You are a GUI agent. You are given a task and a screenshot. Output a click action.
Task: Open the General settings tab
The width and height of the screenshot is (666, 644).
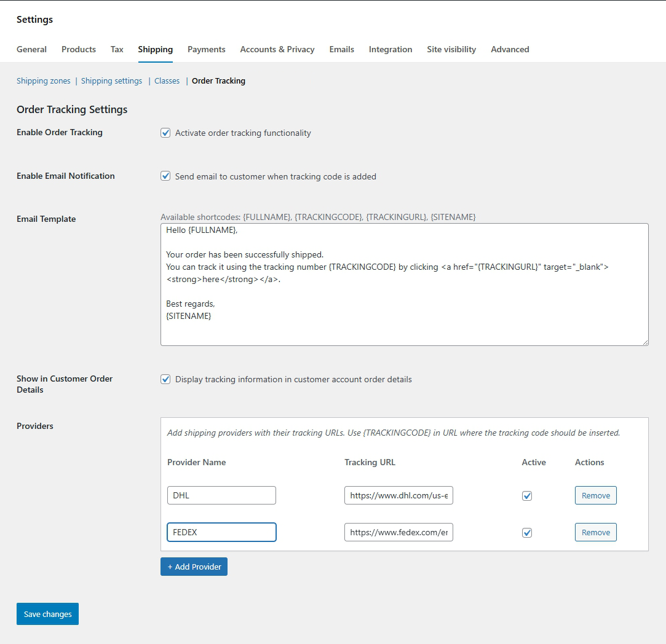[31, 49]
